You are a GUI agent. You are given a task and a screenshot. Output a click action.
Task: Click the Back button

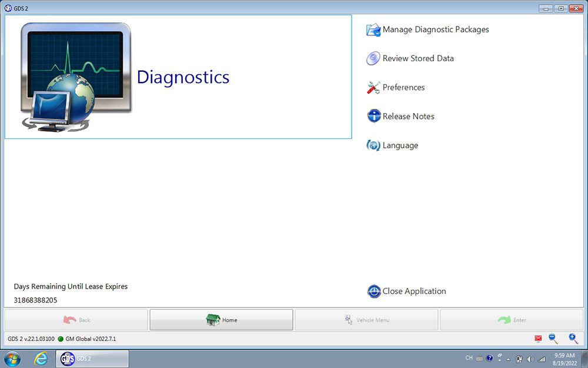(x=76, y=320)
